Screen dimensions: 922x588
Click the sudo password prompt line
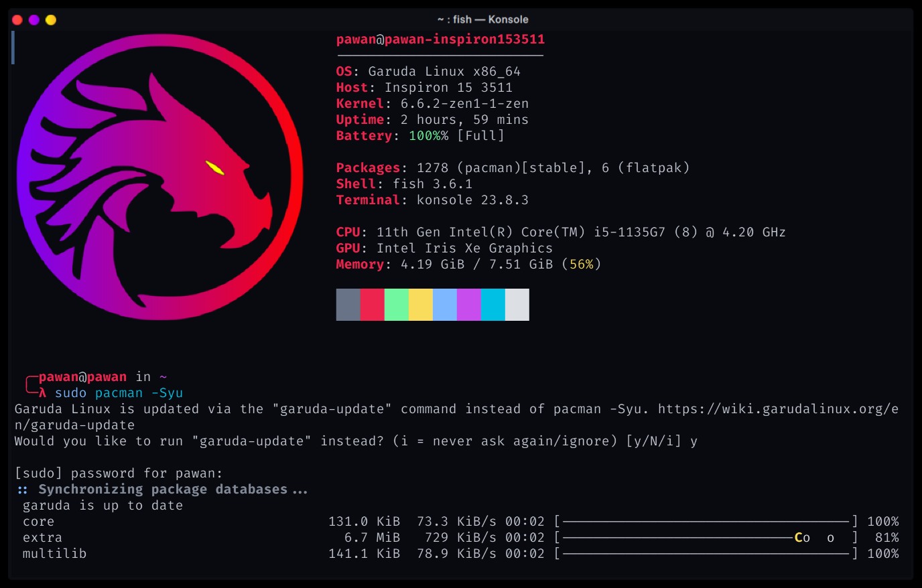pyautogui.click(x=119, y=473)
